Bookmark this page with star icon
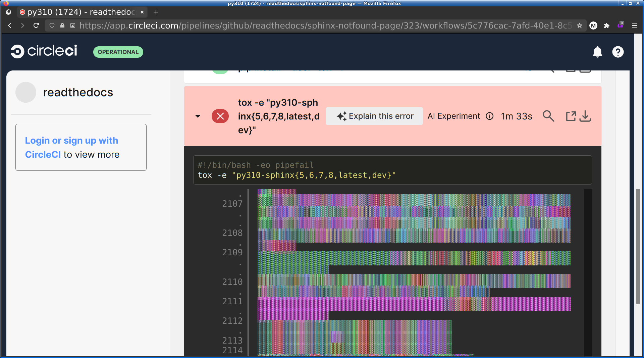Screen dimensions: 644x358 click(x=579, y=25)
